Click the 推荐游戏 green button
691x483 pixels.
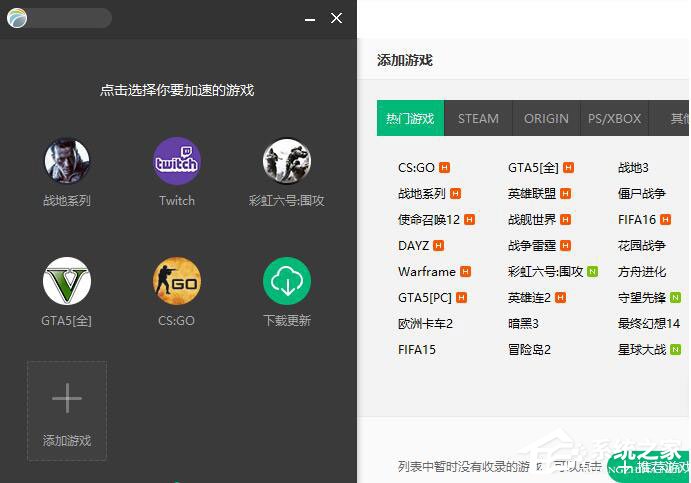pos(650,467)
